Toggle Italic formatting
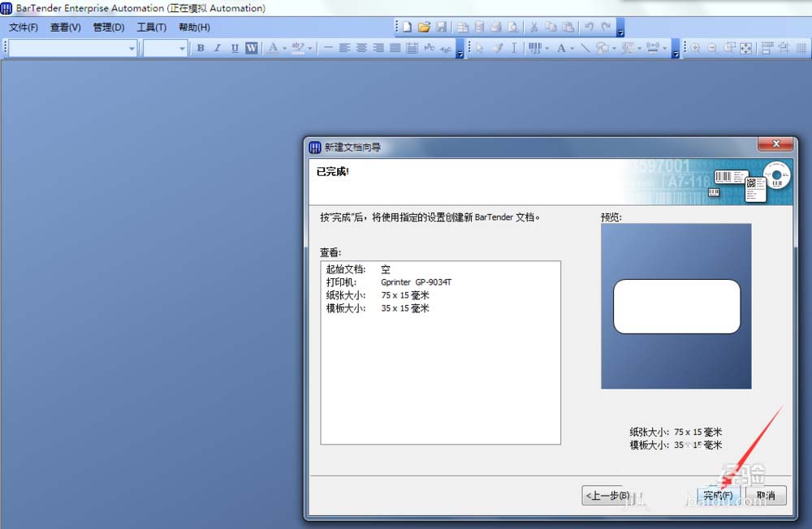812x529 pixels. (x=218, y=48)
